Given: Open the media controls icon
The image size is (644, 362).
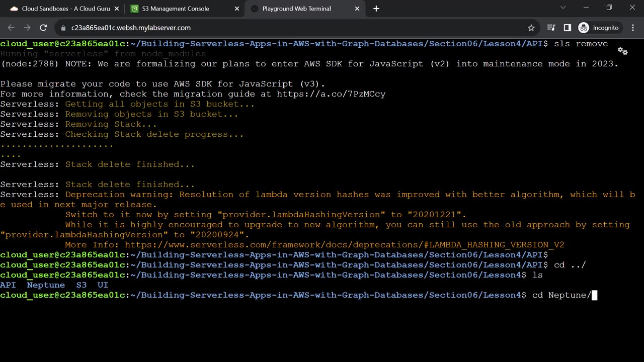Looking at the screenshot, I should (551, 28).
